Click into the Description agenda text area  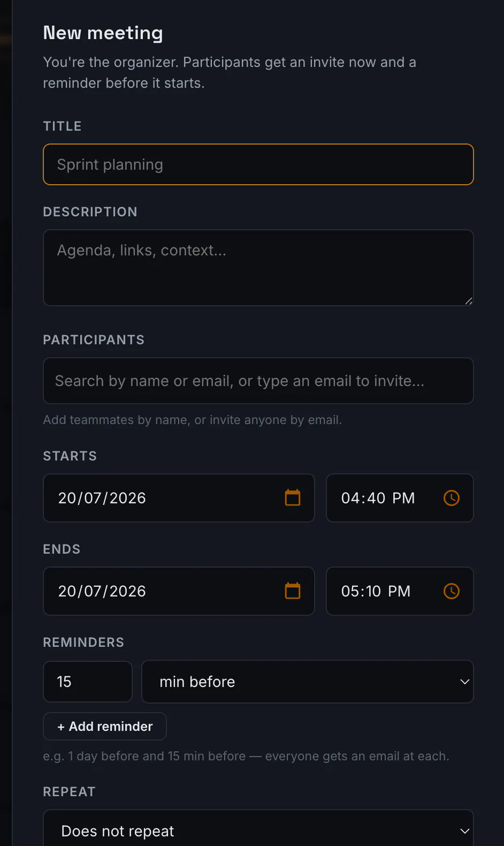[x=258, y=268]
